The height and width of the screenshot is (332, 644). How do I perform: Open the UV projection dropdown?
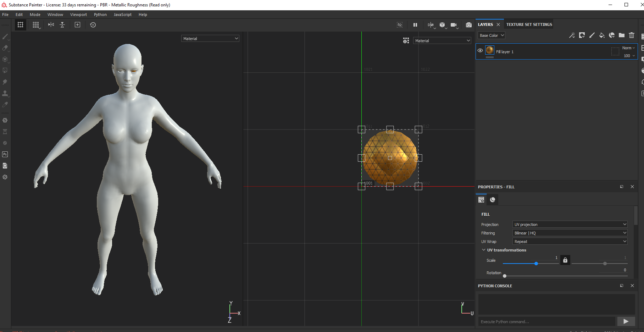pyautogui.click(x=570, y=224)
